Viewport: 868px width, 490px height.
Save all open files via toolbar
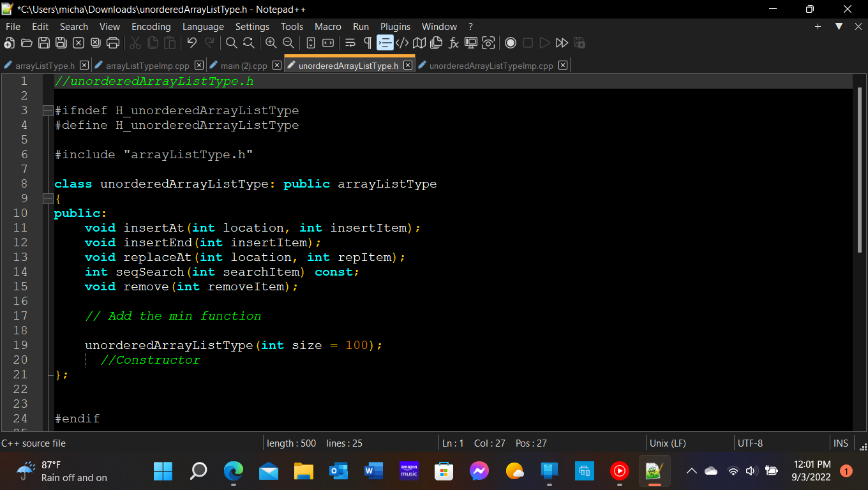coord(61,43)
